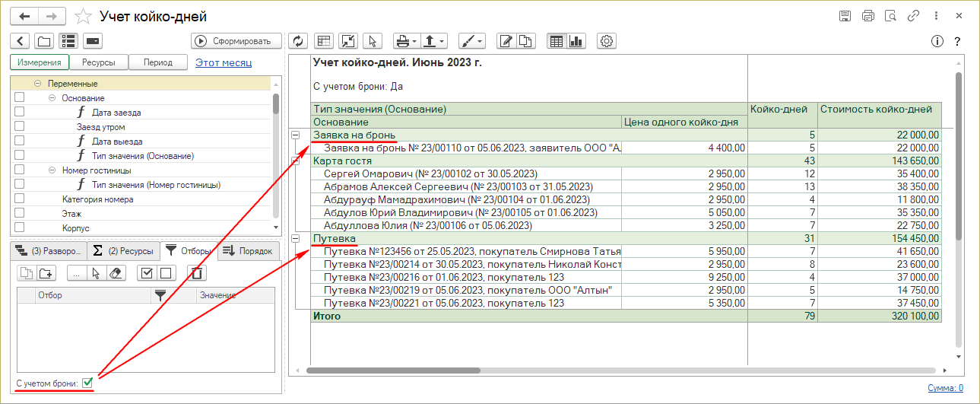
Task: Check the 'Этаж' checkbox
Action: [20, 214]
